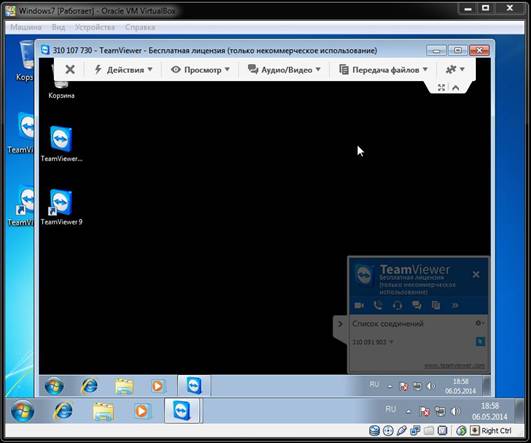Click the active TeamViewer button on VM taskbar
Viewport: 531px width, 443px height.
pos(183,410)
